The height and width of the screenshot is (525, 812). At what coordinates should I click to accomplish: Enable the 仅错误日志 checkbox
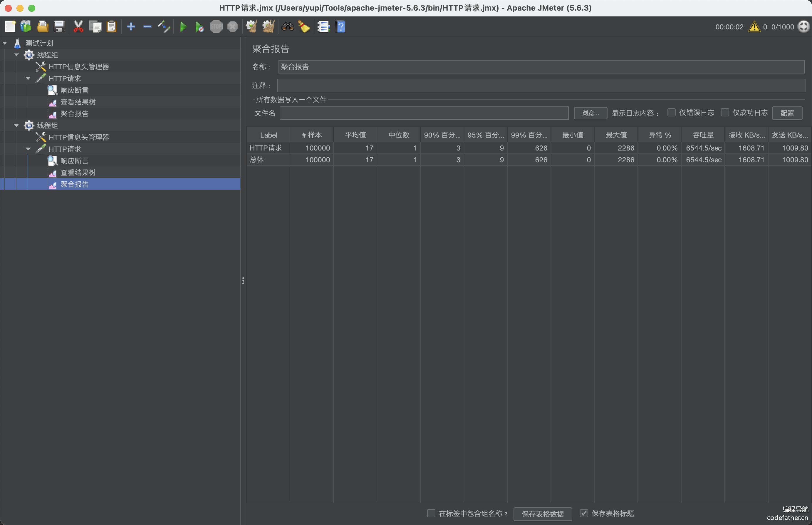[x=671, y=113]
